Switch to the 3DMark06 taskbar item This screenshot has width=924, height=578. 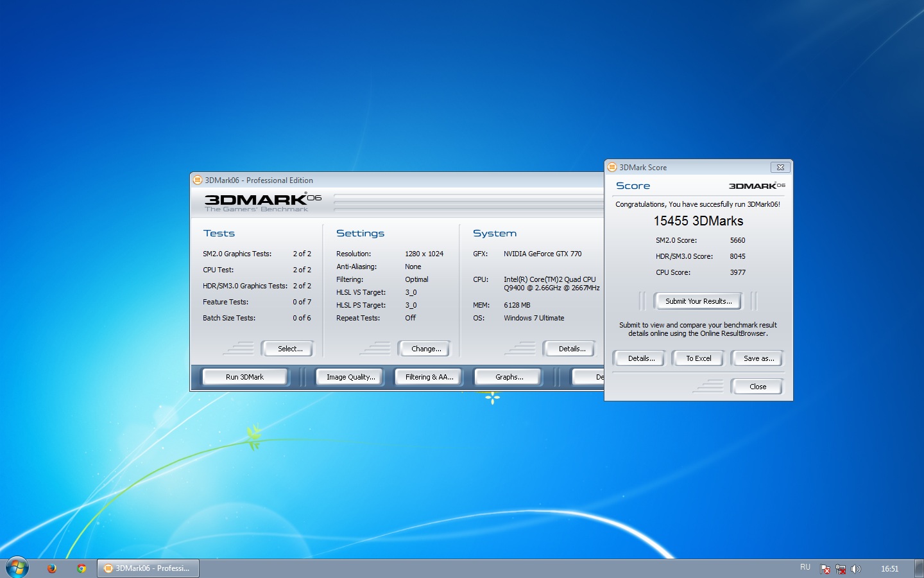click(x=148, y=568)
